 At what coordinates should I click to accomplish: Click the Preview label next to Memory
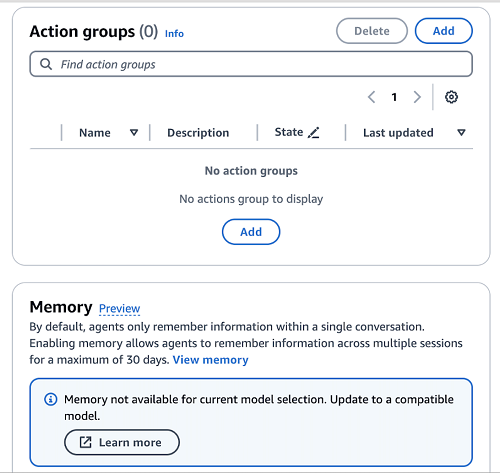(x=120, y=309)
